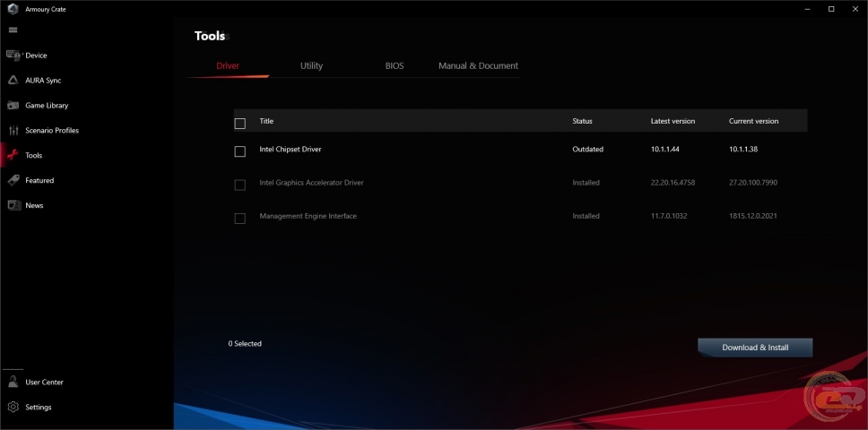Click the Status column header
The width and height of the screenshot is (868, 430).
tap(582, 121)
